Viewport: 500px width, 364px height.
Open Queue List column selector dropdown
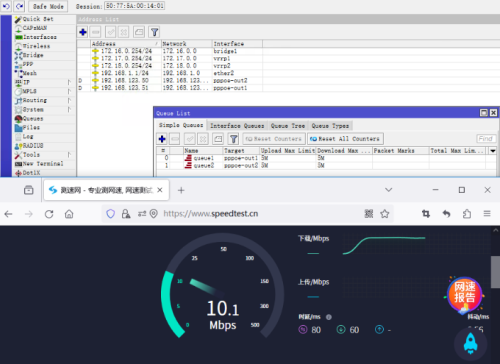point(492,151)
